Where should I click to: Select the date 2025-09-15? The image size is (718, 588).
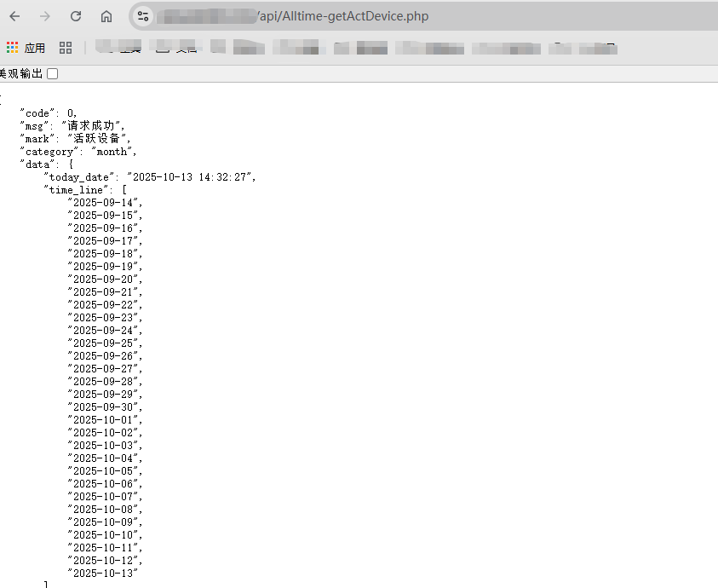[x=102, y=216]
